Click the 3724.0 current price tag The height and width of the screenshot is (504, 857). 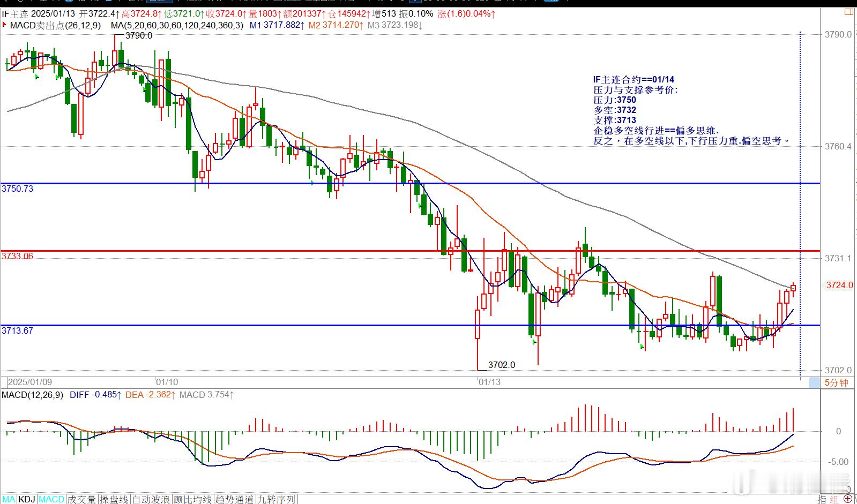point(839,285)
